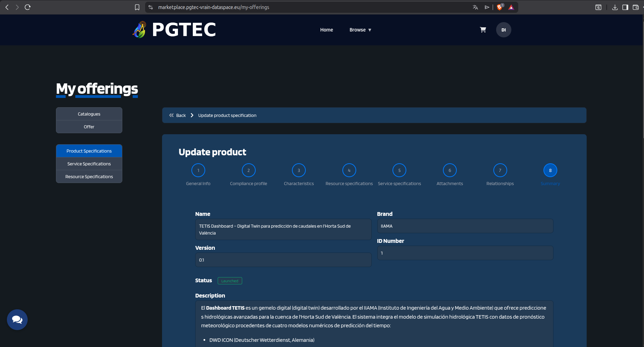Viewport: 644px width, 347px height.
Task: Click the browser forward arrow
Action: 17,7
